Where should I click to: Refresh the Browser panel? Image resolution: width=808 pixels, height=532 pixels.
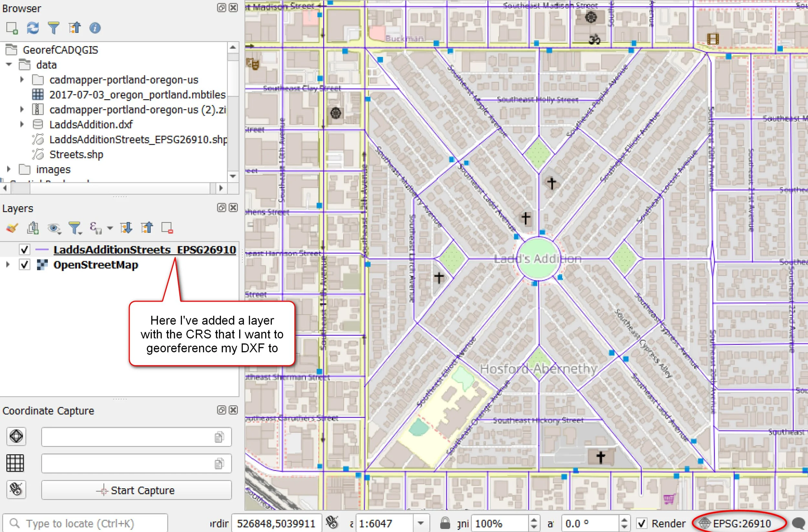coord(33,28)
